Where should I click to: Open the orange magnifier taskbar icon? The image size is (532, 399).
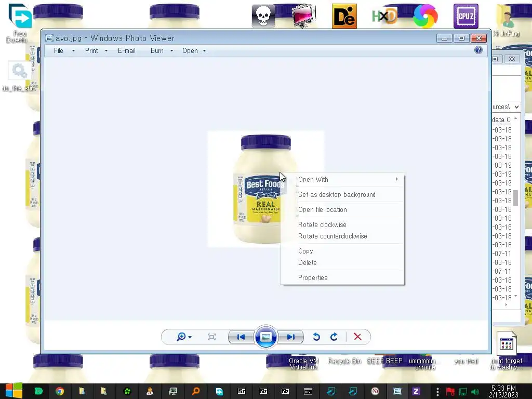tap(196, 391)
